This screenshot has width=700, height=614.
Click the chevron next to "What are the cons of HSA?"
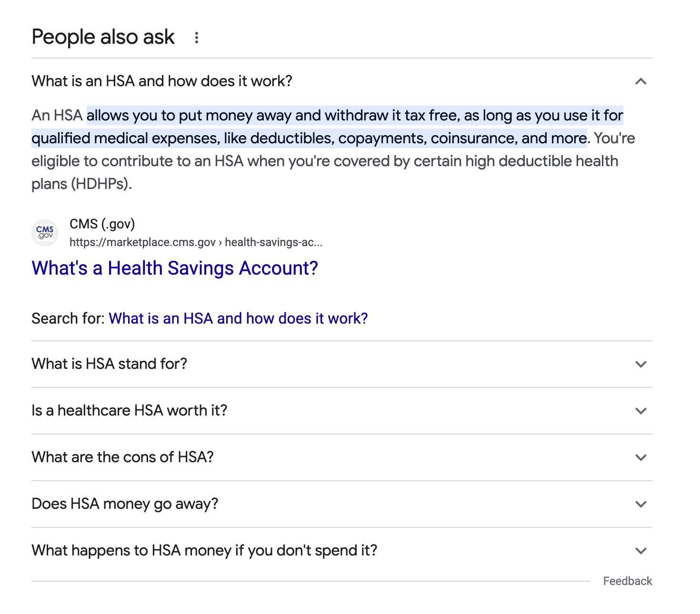[641, 457]
